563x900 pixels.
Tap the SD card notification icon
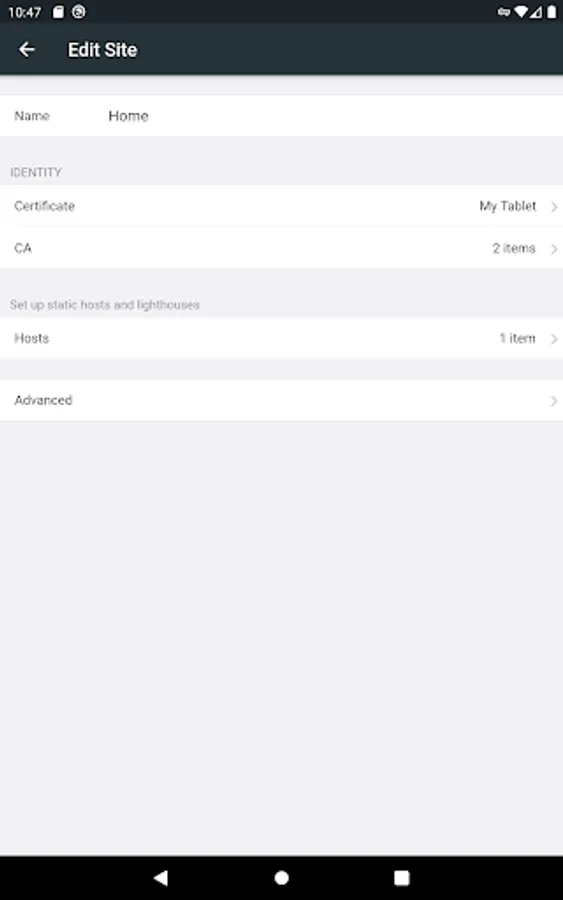click(58, 11)
